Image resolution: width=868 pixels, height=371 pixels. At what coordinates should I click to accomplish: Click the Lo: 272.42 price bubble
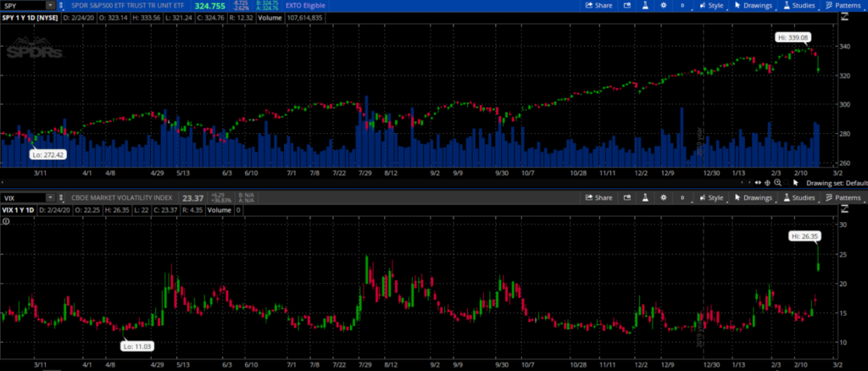point(48,155)
